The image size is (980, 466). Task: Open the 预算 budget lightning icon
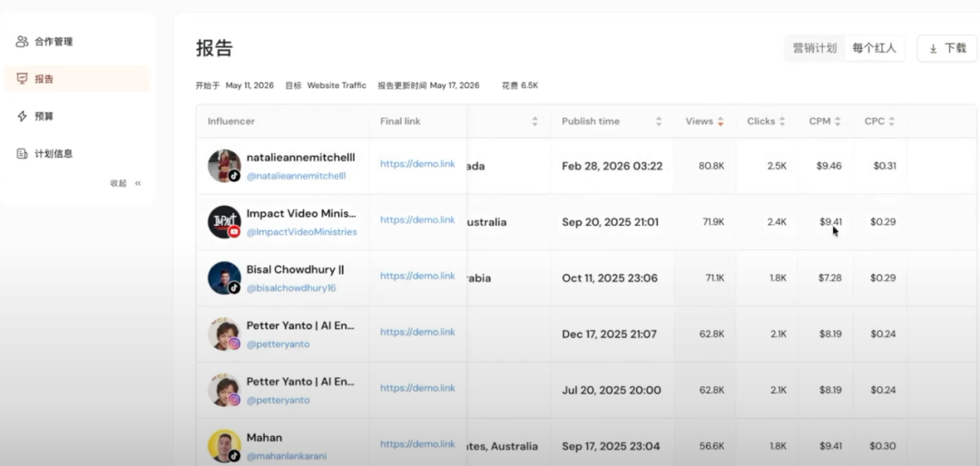tap(22, 116)
